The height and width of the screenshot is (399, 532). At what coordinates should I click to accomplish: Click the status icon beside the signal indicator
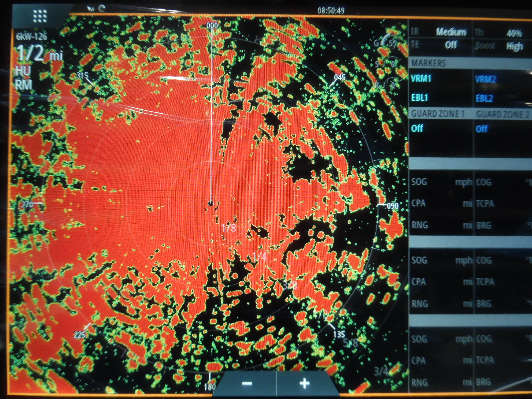(102, 9)
